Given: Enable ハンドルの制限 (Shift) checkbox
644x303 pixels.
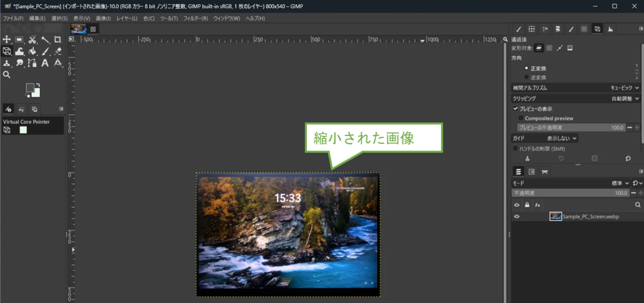Looking at the screenshot, I should [516, 148].
